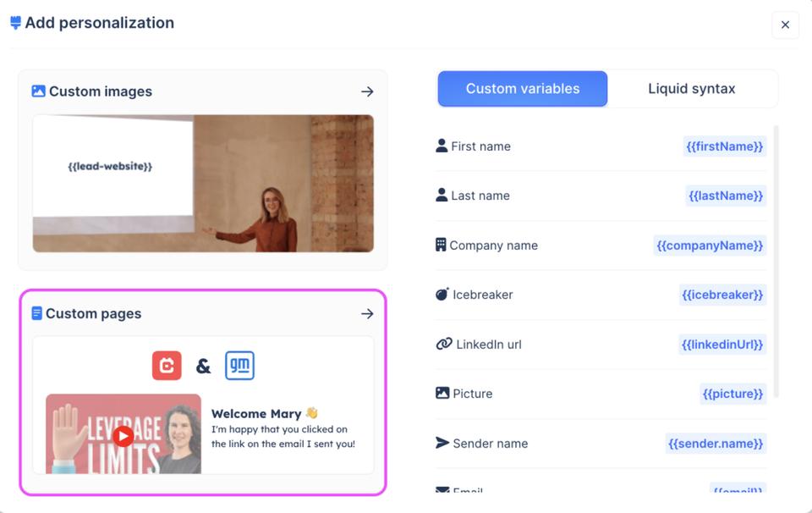This screenshot has width=812, height=513.
Task: Switch to the Custom variables tab
Action: (523, 89)
